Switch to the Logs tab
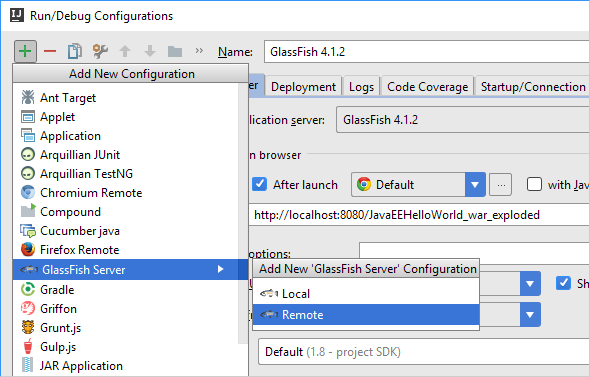Viewport: 590px width, 377px height. pos(361,87)
